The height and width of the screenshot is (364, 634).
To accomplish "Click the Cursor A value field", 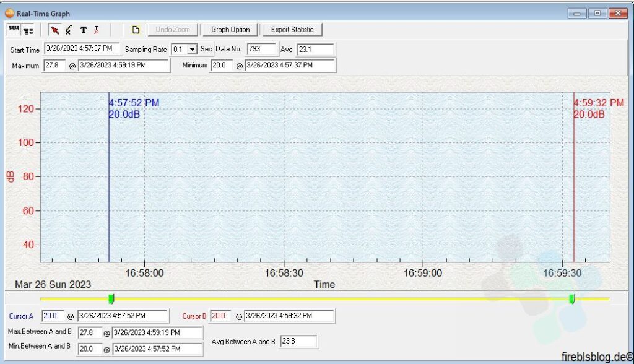I will coord(53,316).
